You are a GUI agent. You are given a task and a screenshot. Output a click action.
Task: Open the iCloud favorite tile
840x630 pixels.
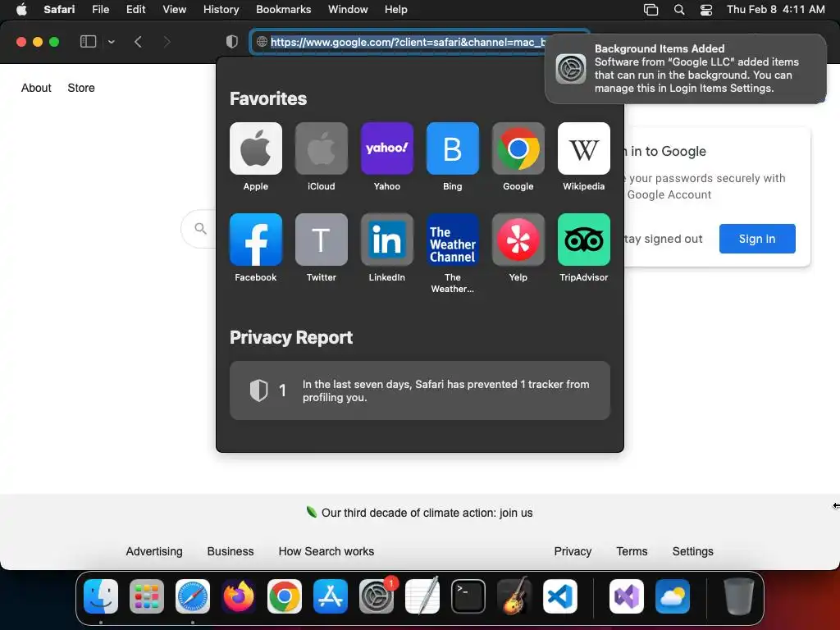[321, 148]
